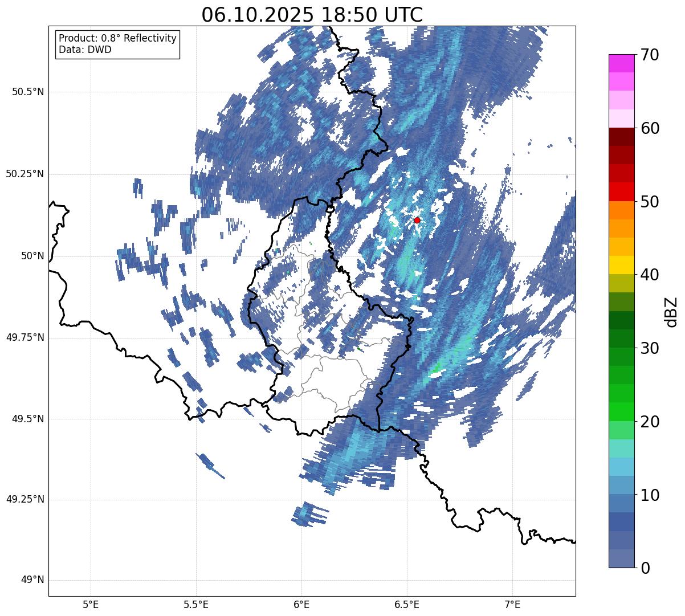Screen dimensions: 685x616
Task: Click the 50°N latitude label
Action: click(x=32, y=256)
